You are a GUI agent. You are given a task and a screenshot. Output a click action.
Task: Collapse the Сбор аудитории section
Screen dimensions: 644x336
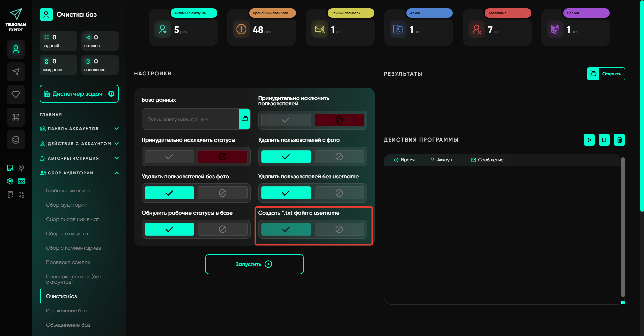click(x=116, y=173)
